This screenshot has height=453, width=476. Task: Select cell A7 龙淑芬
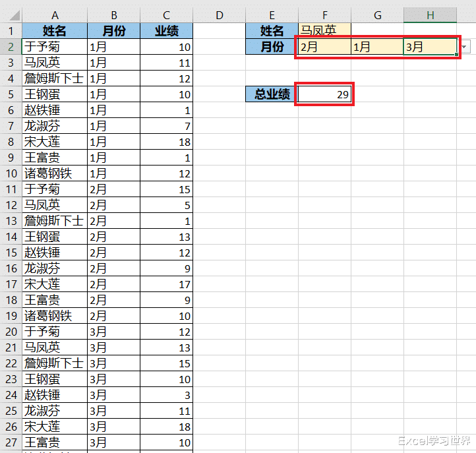point(55,126)
